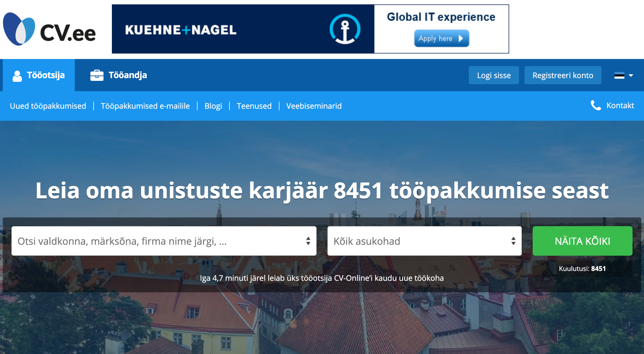Viewport: 644px width, 354px height.
Task: Open the language dropdown arrow
Action: [631, 75]
